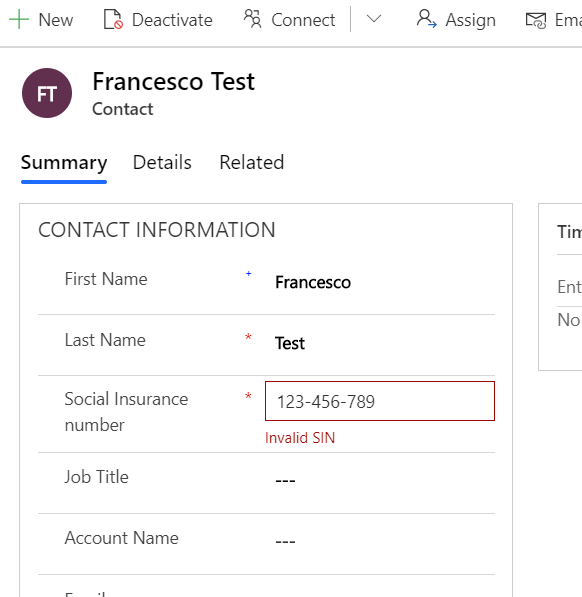Screen dimensions: 582x597
Task: Click the Last Name field value Test
Action: pyautogui.click(x=290, y=343)
